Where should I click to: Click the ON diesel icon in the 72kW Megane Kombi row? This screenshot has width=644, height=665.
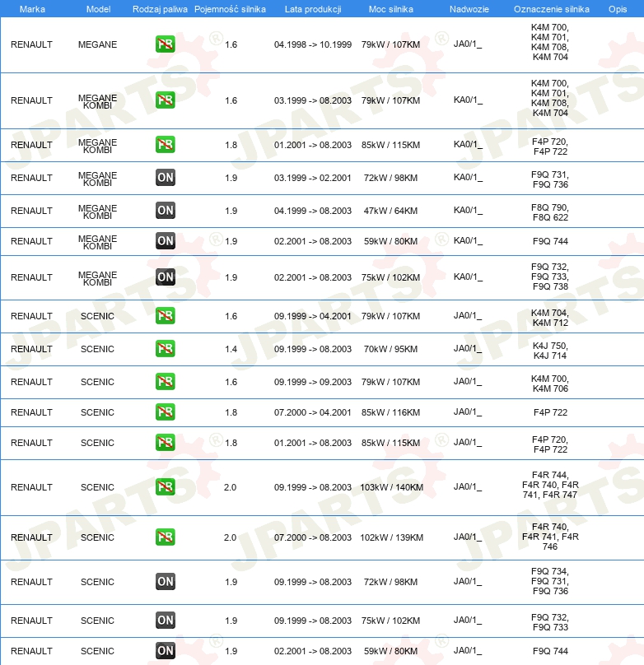(x=165, y=177)
